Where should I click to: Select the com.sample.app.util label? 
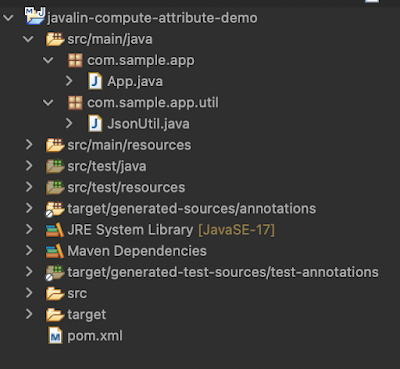click(153, 103)
